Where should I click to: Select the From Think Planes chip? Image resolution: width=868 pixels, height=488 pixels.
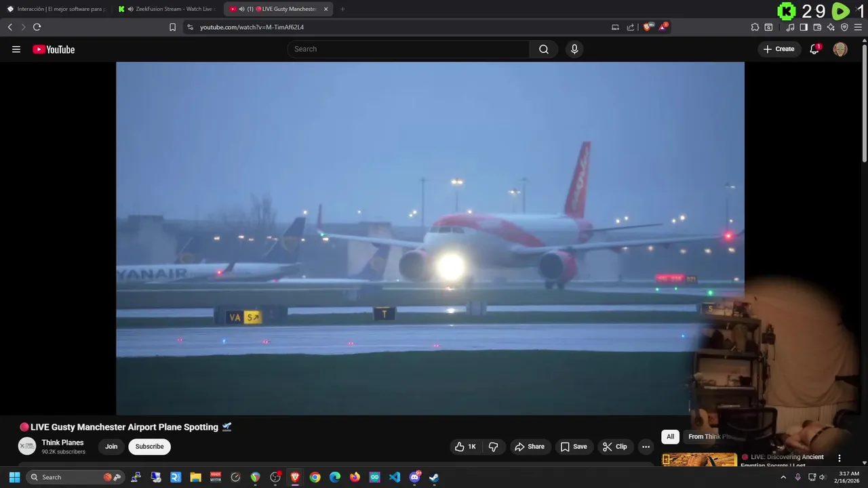pyautogui.click(x=707, y=436)
